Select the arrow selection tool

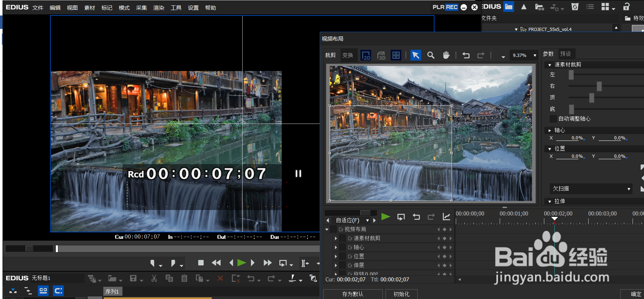tap(416, 55)
